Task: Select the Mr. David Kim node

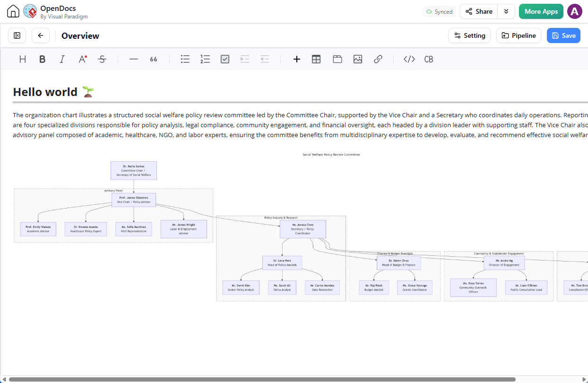Action: click(x=241, y=287)
